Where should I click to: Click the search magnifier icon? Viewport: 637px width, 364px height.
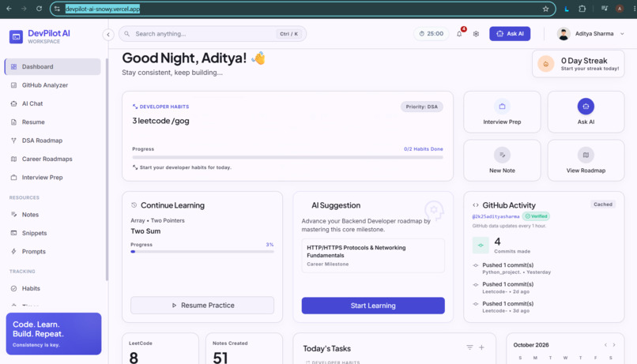[x=127, y=34]
